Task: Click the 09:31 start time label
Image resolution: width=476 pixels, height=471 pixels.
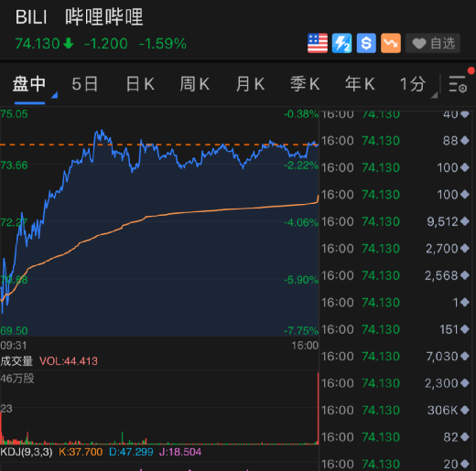Action: point(14,346)
